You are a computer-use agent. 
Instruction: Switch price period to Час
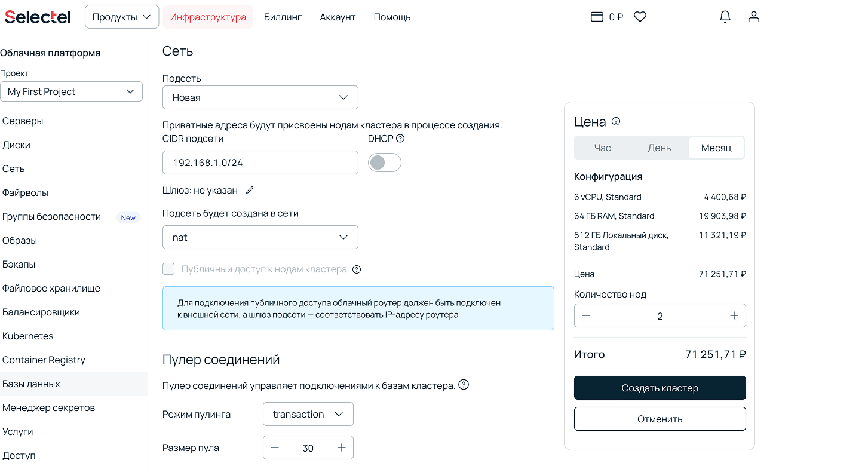click(x=602, y=148)
